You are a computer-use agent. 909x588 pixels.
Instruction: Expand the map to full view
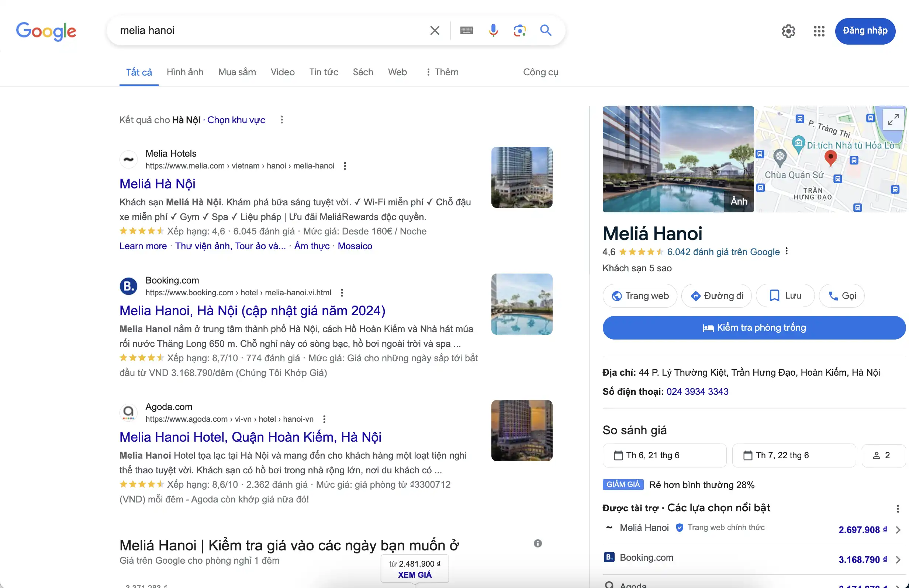tap(893, 119)
